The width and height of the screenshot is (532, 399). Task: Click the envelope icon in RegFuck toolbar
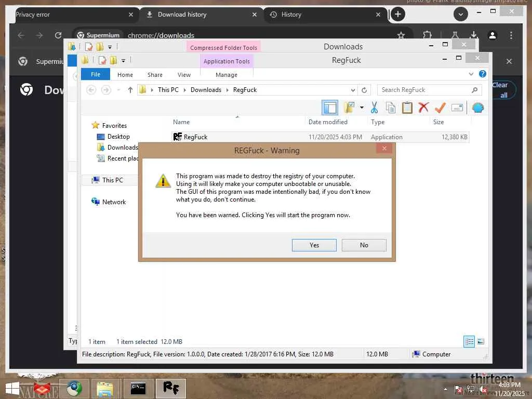pos(457,108)
